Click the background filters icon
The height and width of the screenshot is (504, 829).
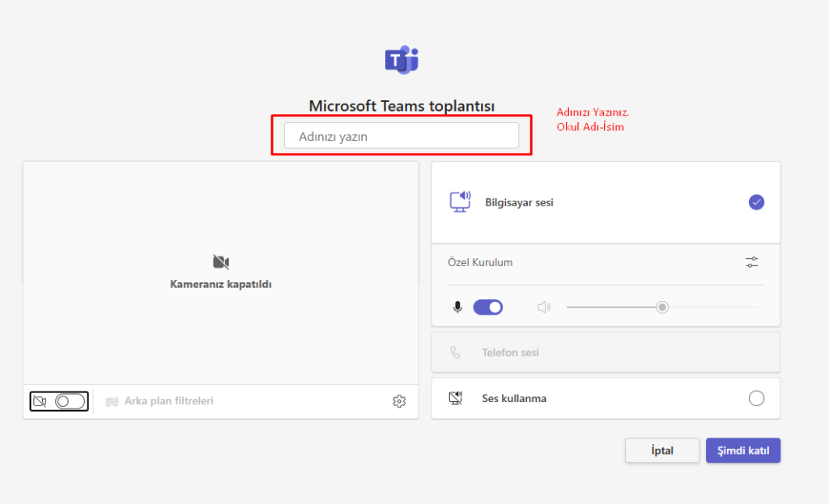(x=112, y=401)
